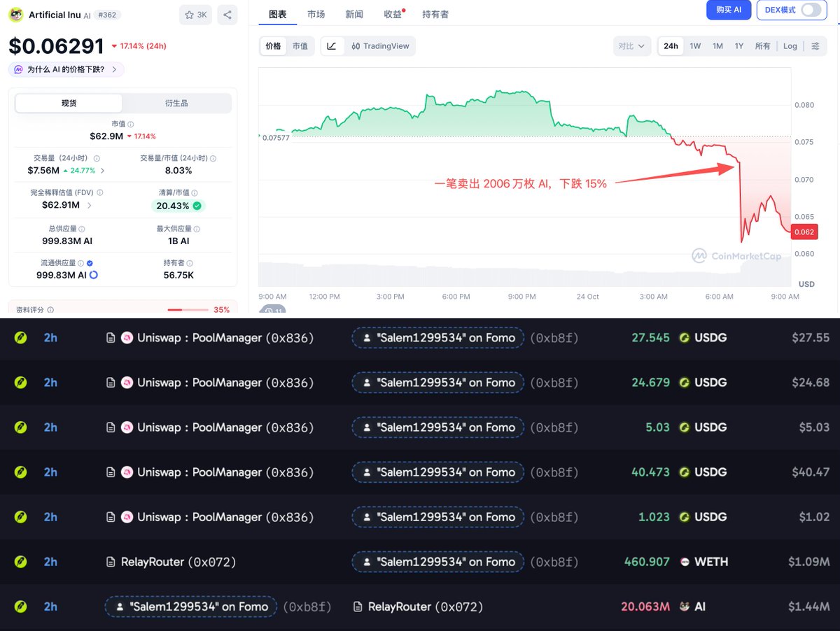Click the chart events marker labeled 11
Screen dimensions: 840x631
pos(272,311)
